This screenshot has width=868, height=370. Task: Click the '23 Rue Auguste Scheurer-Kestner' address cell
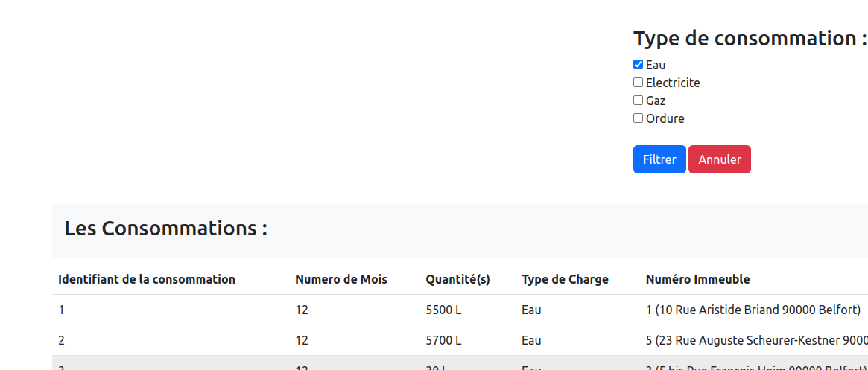[x=756, y=340]
